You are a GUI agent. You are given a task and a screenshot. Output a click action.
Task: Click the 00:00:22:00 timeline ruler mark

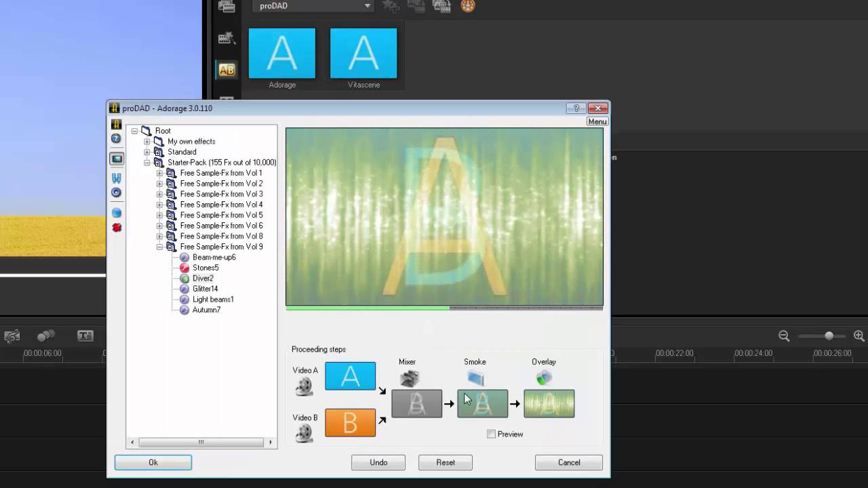675,353
